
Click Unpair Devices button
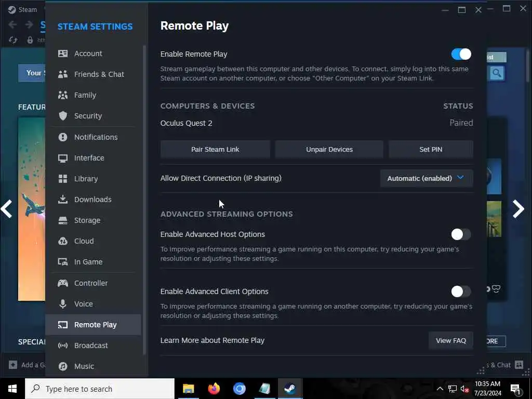[329, 150]
